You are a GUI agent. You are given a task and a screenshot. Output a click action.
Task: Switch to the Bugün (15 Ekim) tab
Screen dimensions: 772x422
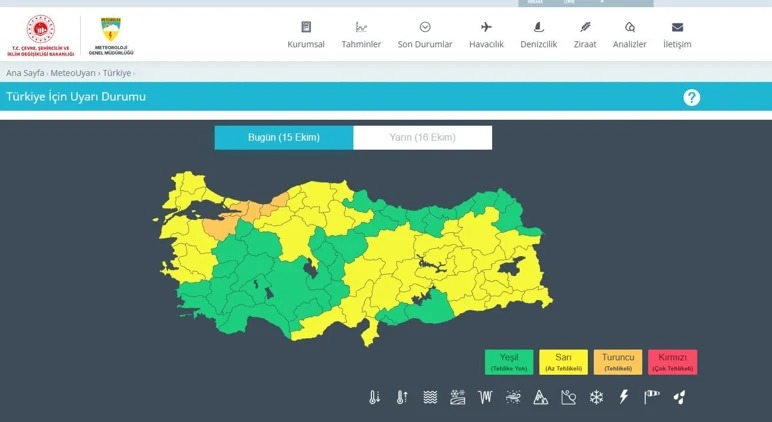pos(284,137)
